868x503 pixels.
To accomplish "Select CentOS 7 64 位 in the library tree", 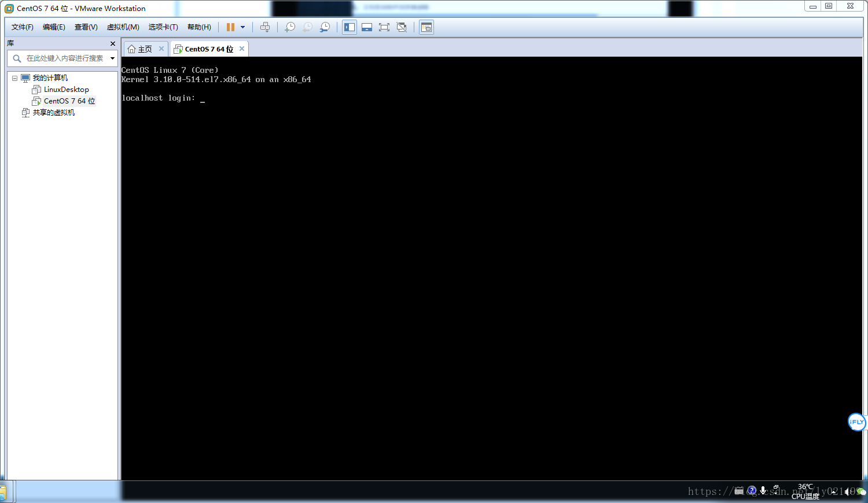I will point(69,101).
